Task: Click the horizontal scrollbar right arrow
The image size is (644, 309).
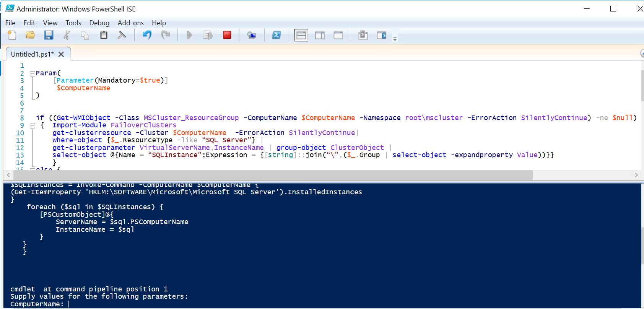Action: coord(636,175)
